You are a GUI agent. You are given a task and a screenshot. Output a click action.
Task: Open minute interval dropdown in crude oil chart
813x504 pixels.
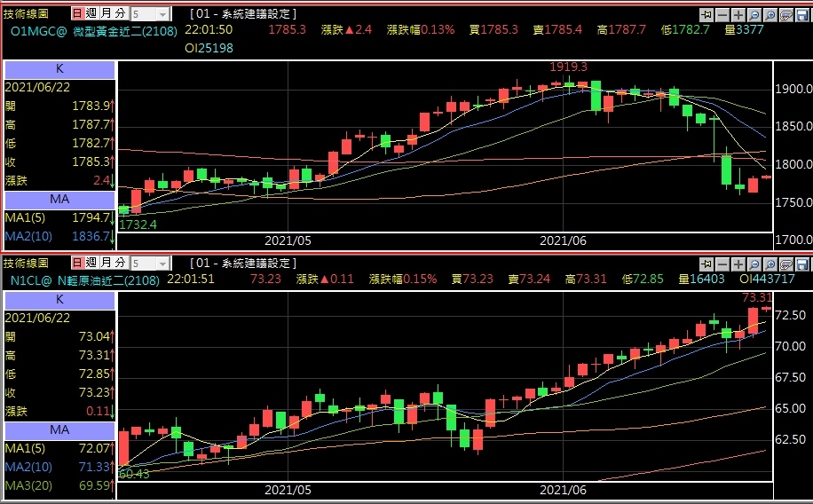pyautogui.click(x=162, y=264)
